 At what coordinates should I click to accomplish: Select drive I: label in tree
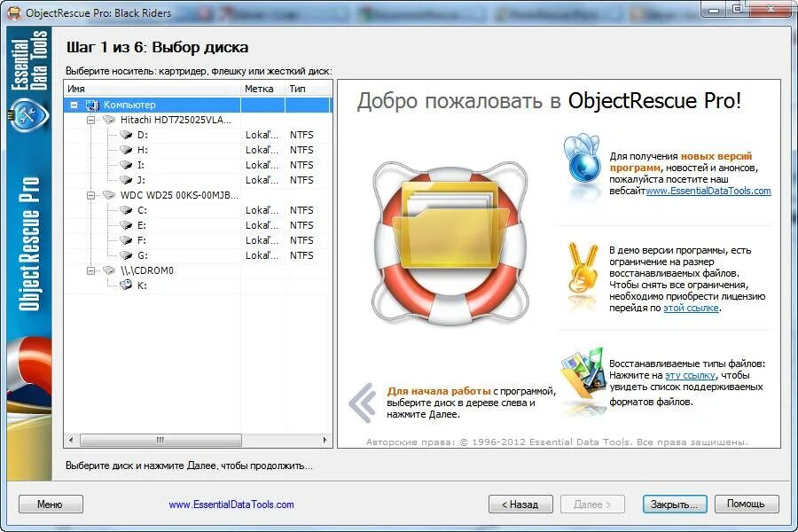[141, 165]
